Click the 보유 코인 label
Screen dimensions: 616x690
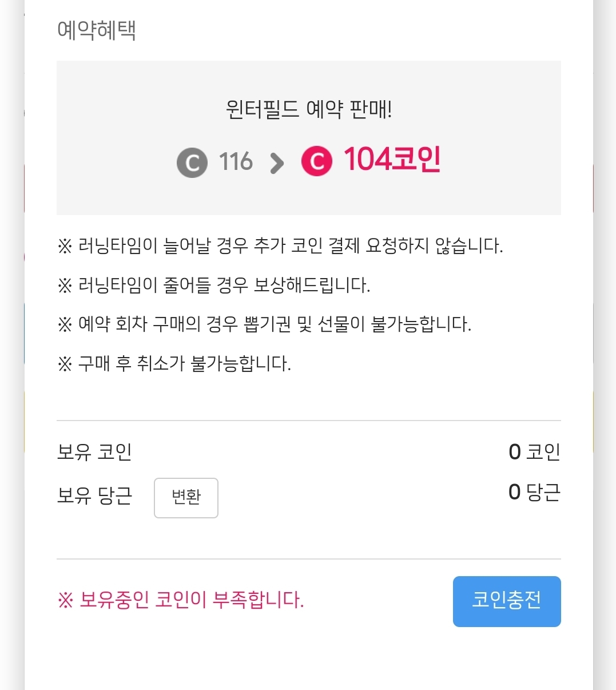click(94, 452)
